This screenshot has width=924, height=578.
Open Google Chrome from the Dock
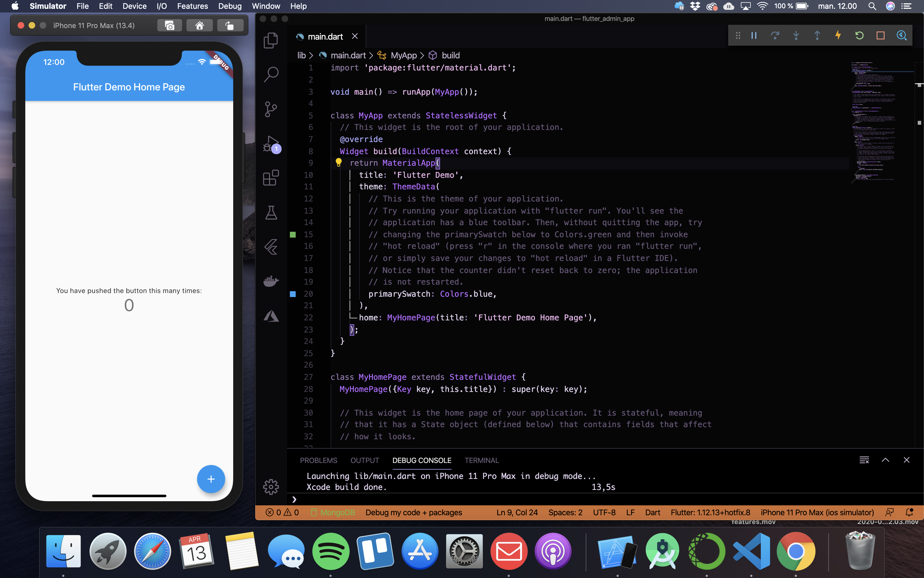tap(796, 551)
